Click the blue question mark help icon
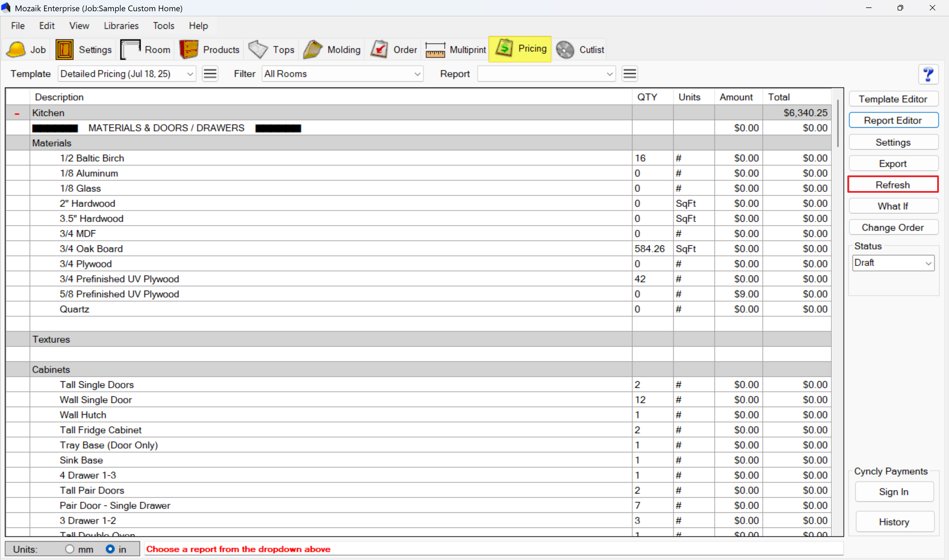 coord(928,74)
